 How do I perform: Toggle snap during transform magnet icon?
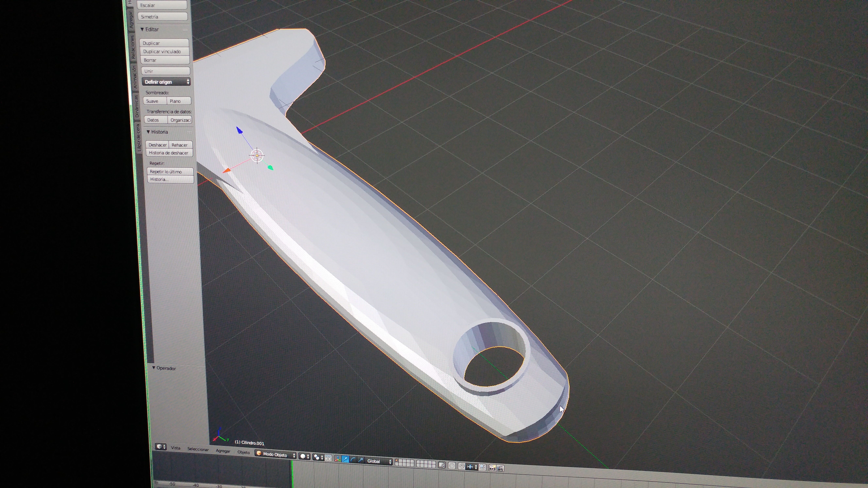tap(462, 466)
